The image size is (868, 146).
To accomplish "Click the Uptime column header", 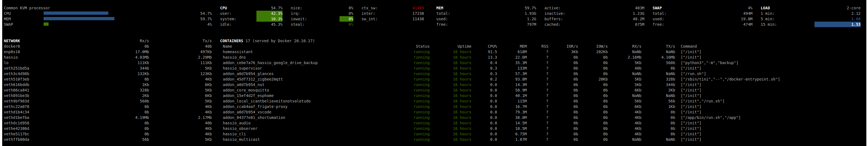I will [464, 46].
